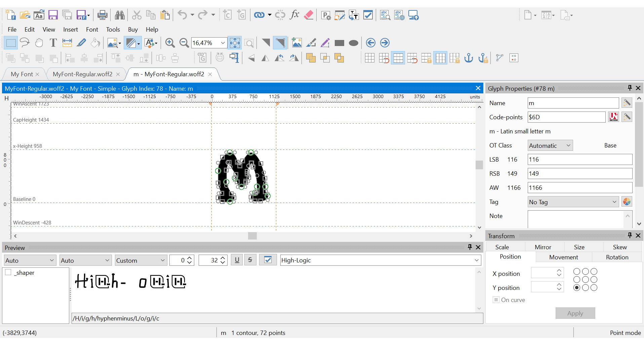Select bottom-left anchor radio button
Viewport: 644px width, 344px height.
click(577, 288)
